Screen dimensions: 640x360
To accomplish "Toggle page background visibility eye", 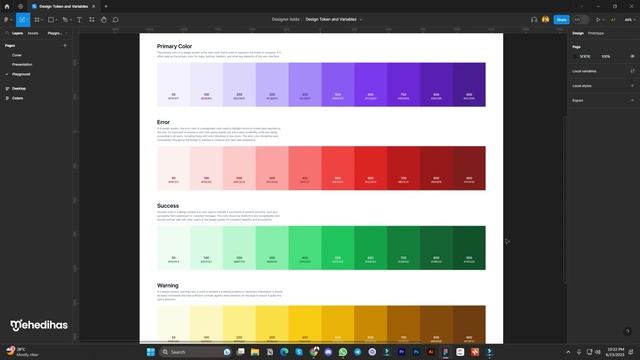I will click(632, 56).
